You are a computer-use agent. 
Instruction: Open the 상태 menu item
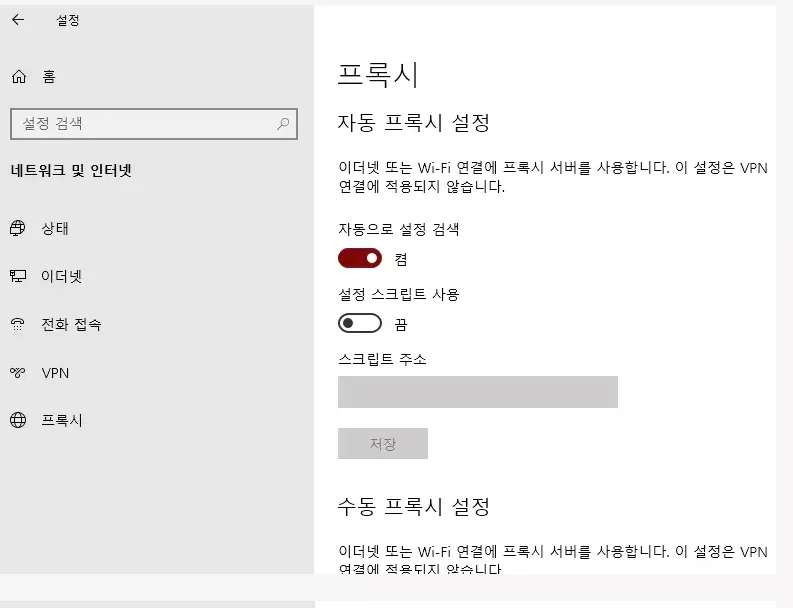(55, 228)
